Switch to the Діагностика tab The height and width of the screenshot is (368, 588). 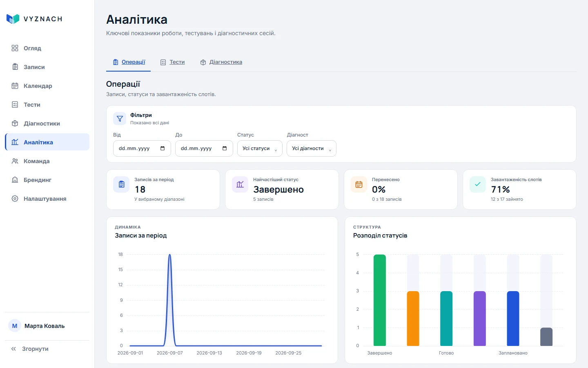(x=221, y=62)
